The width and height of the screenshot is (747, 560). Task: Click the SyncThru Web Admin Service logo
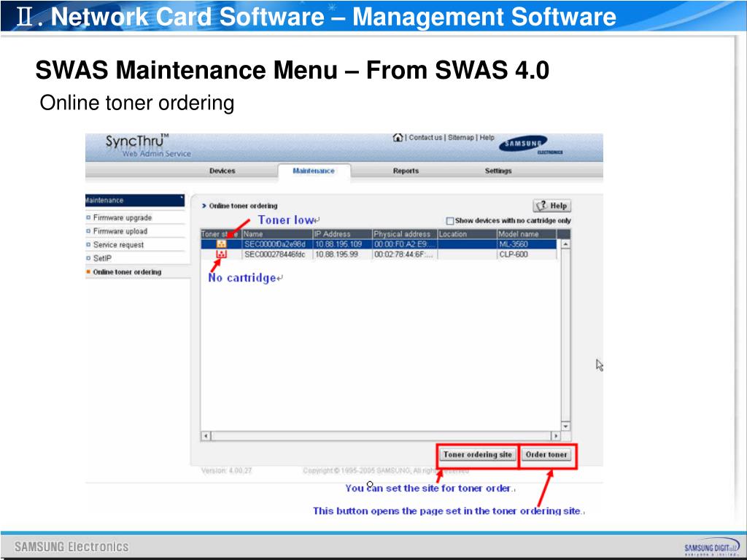tap(147, 146)
